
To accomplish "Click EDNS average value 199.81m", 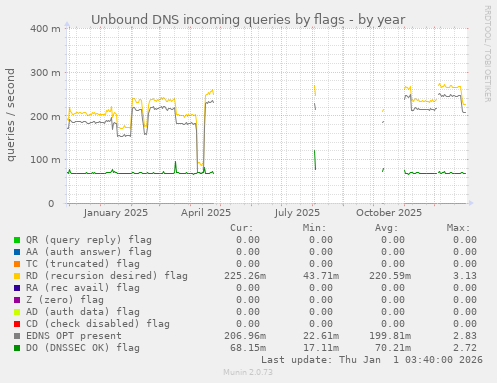I will tap(390, 336).
